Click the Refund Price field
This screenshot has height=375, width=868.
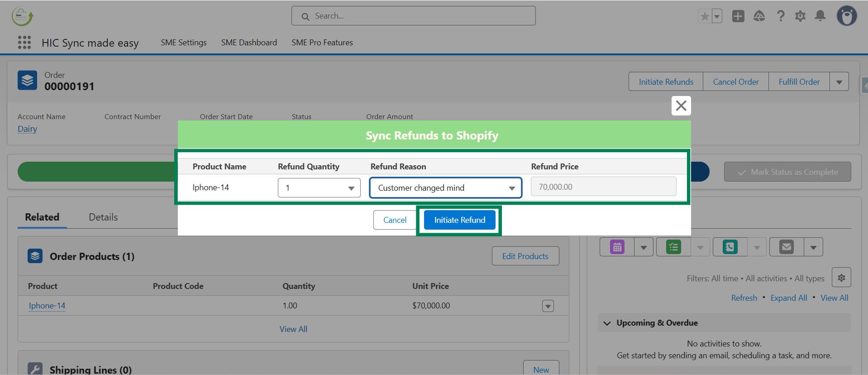(x=604, y=187)
